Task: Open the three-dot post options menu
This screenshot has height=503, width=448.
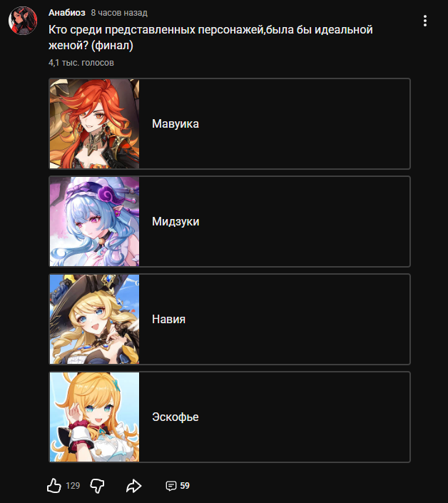Action: point(425,21)
